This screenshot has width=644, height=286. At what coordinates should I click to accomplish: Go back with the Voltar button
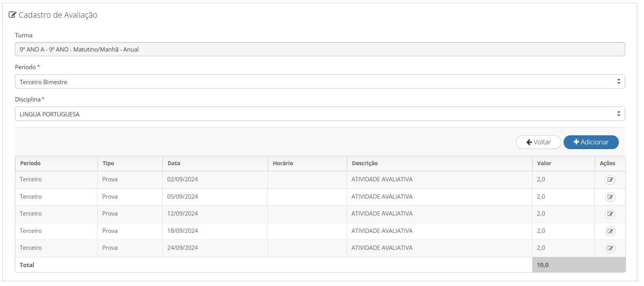(x=538, y=142)
